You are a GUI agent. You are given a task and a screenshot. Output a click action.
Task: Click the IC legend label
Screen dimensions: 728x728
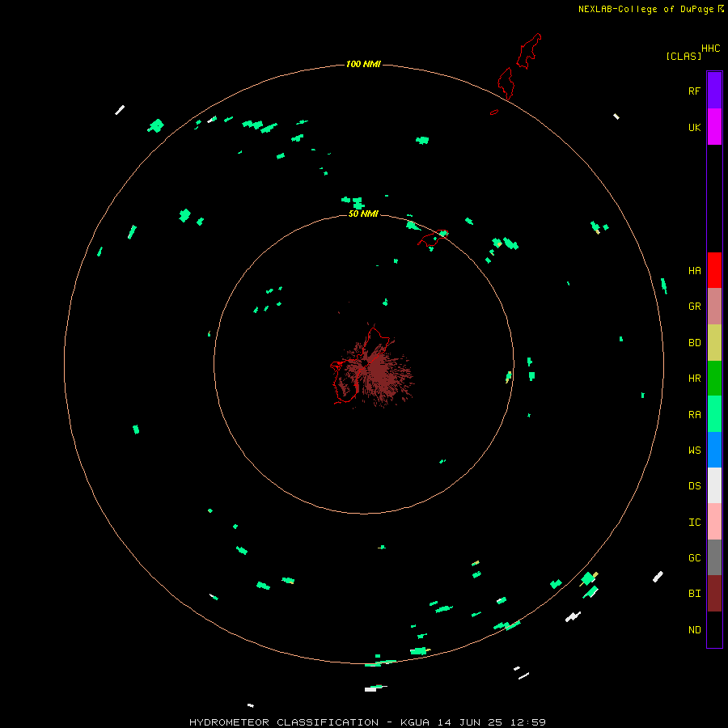tap(694, 523)
